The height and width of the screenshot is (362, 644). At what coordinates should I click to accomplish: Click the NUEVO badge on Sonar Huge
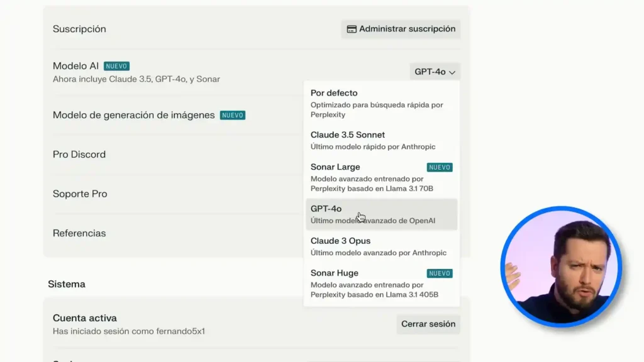click(440, 273)
